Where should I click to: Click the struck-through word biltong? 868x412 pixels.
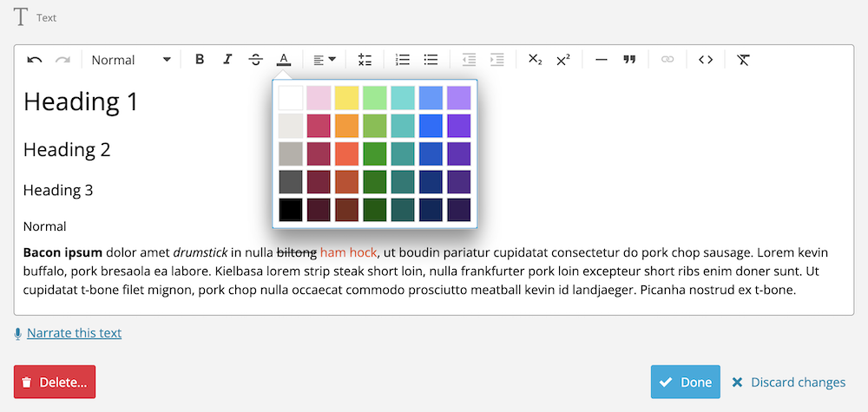[297, 253]
